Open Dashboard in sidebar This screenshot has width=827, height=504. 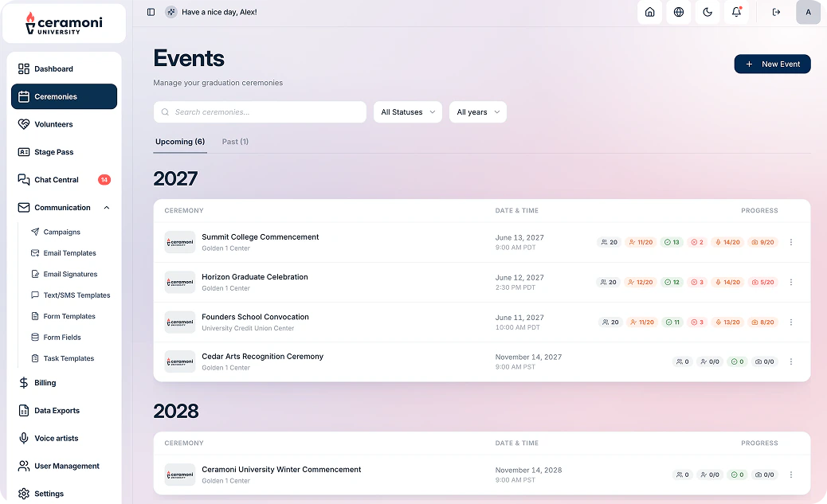(64, 69)
